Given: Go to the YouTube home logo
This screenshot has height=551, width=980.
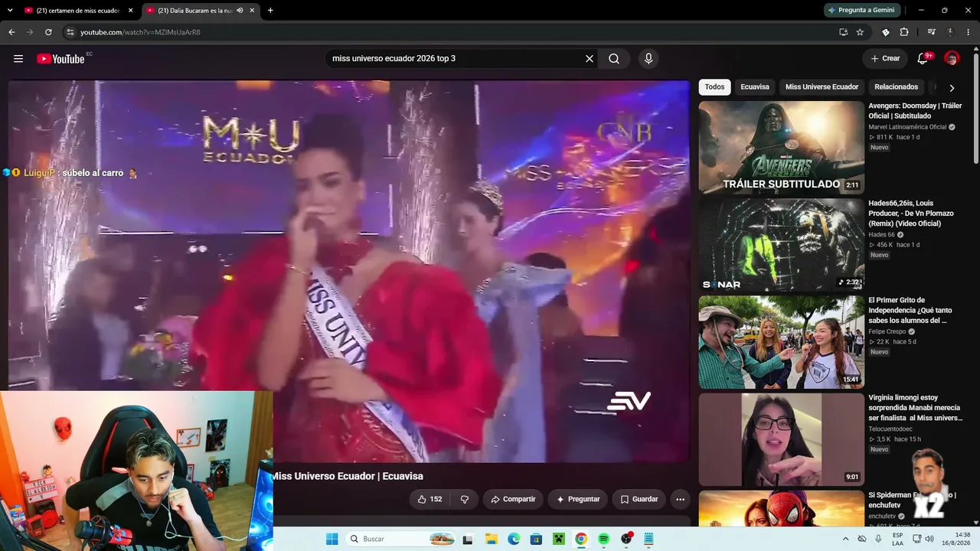Looking at the screenshot, I should (60, 59).
